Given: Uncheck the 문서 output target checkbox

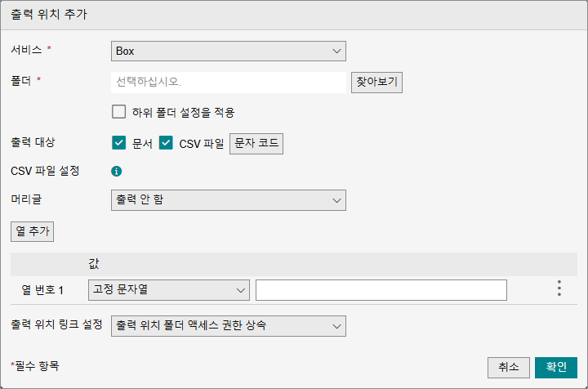Looking at the screenshot, I should 119,142.
